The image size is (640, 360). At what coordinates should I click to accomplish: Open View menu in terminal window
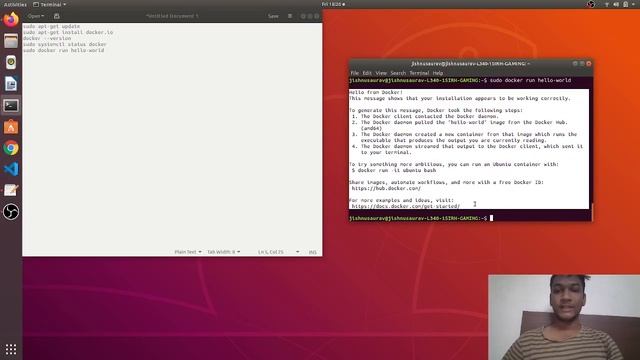click(381, 73)
